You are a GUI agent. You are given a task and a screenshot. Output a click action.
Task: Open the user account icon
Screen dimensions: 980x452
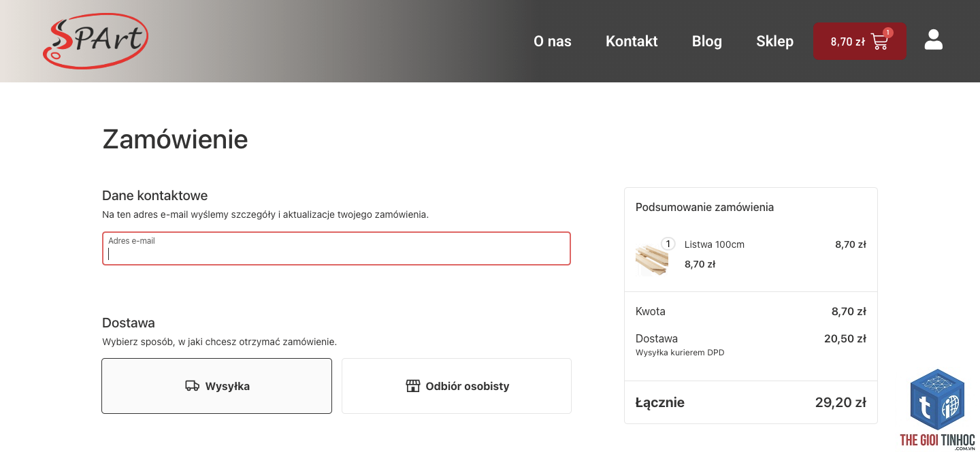[934, 40]
